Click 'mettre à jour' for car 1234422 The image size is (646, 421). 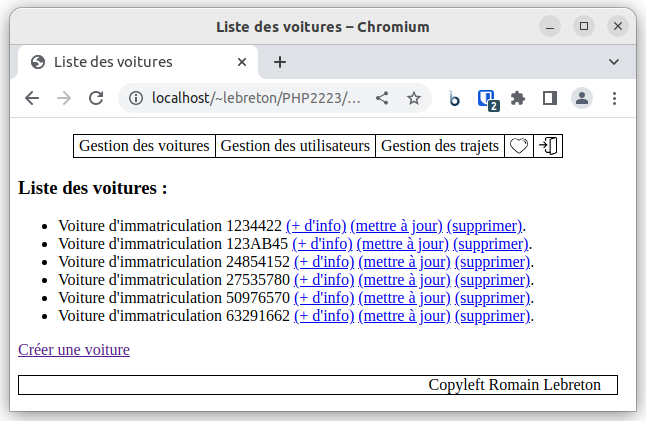coord(396,226)
